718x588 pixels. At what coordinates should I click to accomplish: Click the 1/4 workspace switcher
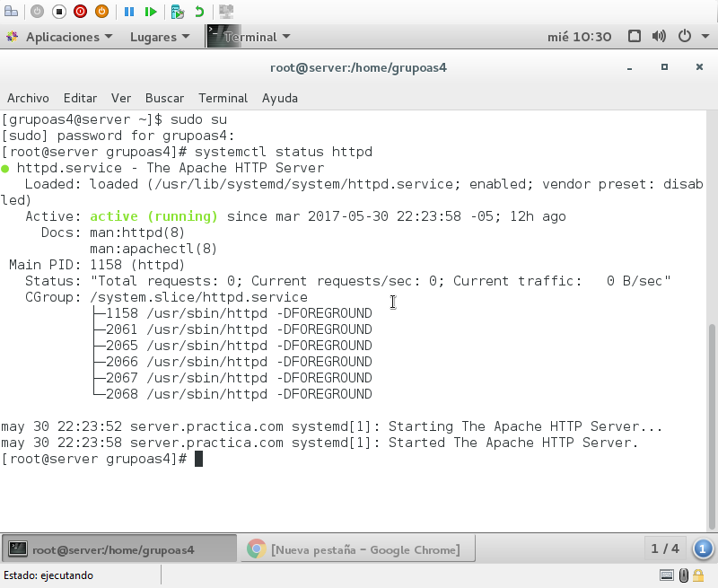664,549
